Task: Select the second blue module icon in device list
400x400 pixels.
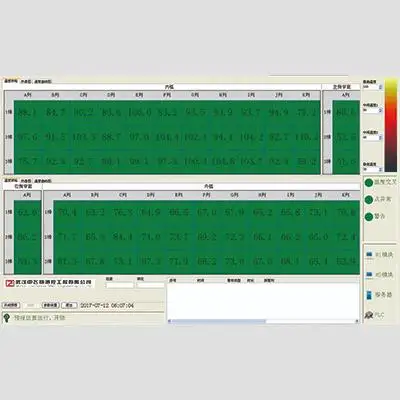Action: point(369,275)
